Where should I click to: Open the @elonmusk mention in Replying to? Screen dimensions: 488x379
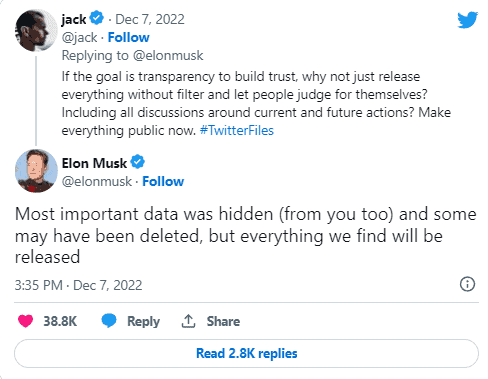pos(168,55)
